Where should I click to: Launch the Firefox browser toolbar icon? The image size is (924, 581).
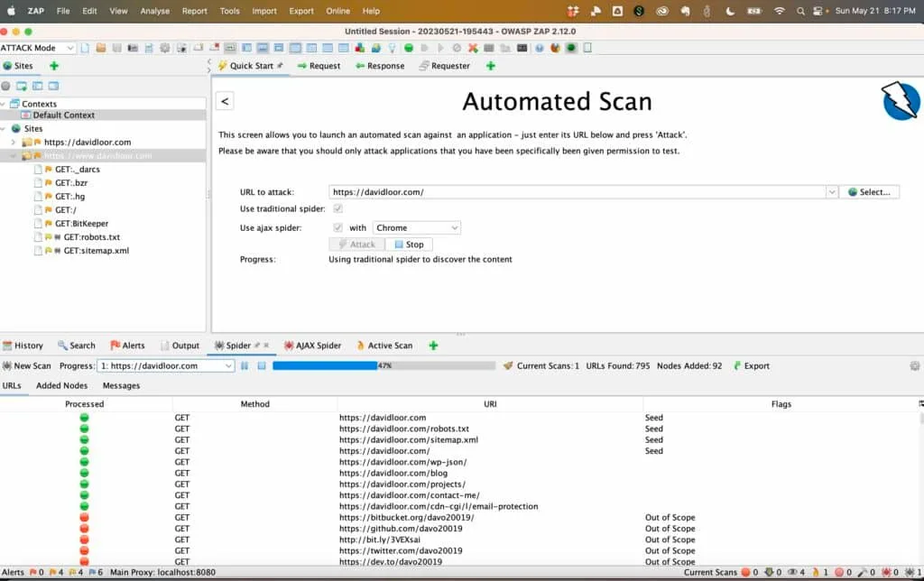coord(555,49)
